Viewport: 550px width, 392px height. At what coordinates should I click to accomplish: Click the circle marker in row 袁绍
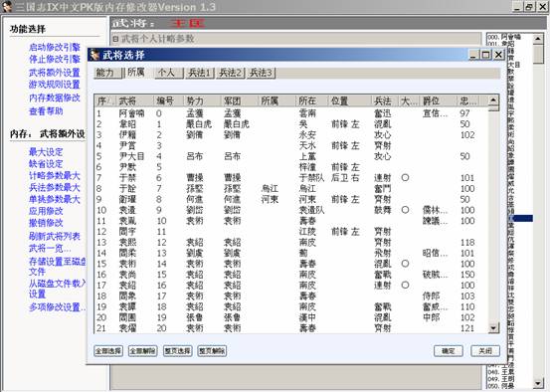pos(405,285)
